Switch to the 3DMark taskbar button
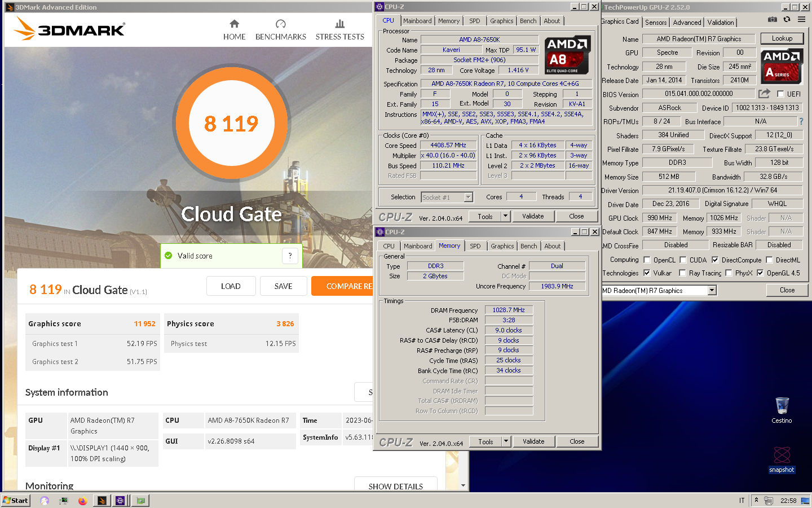The image size is (812, 508). pos(101,501)
